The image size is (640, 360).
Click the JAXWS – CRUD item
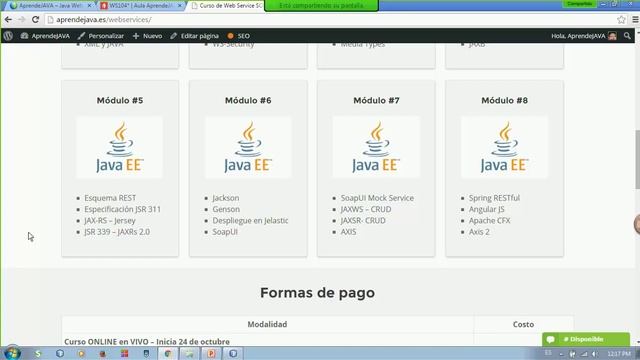[366, 209]
